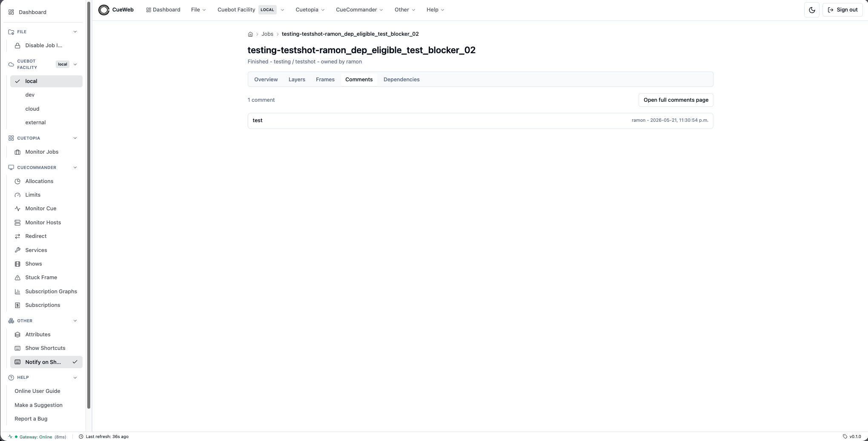Open the Cuetopia menu in top bar
The image size is (868, 441).
point(310,10)
